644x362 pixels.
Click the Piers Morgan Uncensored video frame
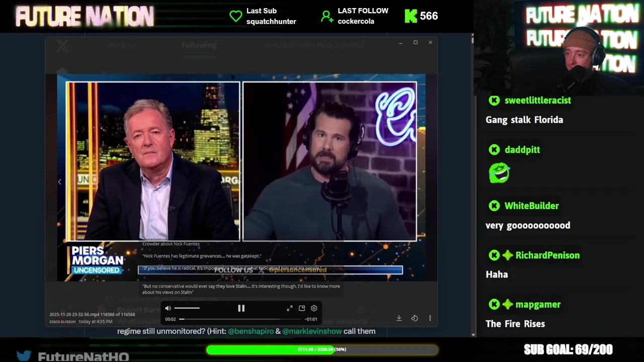coord(242,177)
